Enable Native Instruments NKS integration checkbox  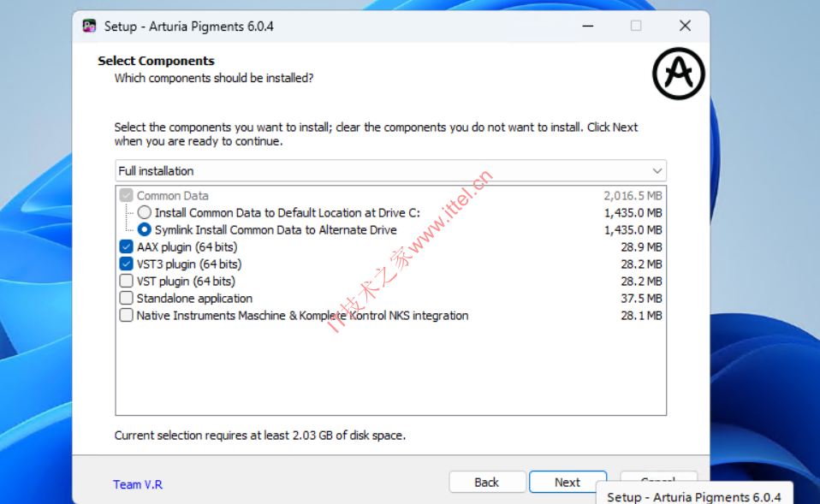click(127, 316)
